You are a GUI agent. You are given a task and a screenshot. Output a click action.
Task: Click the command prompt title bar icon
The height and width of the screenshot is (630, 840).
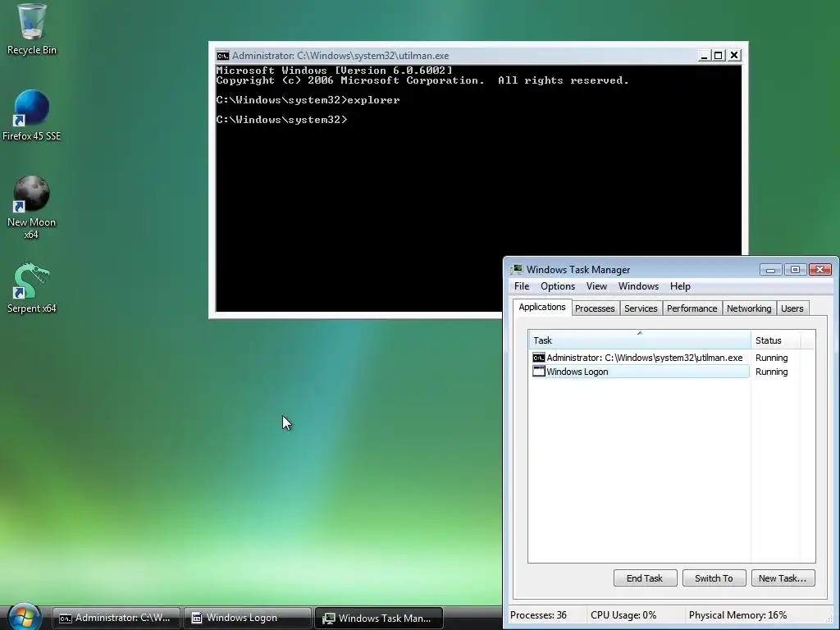click(x=223, y=56)
